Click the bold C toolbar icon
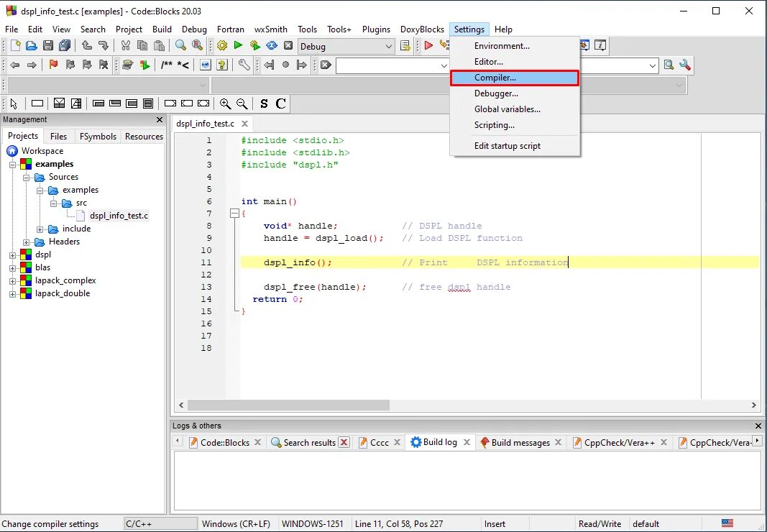The image size is (767, 532). (x=281, y=104)
